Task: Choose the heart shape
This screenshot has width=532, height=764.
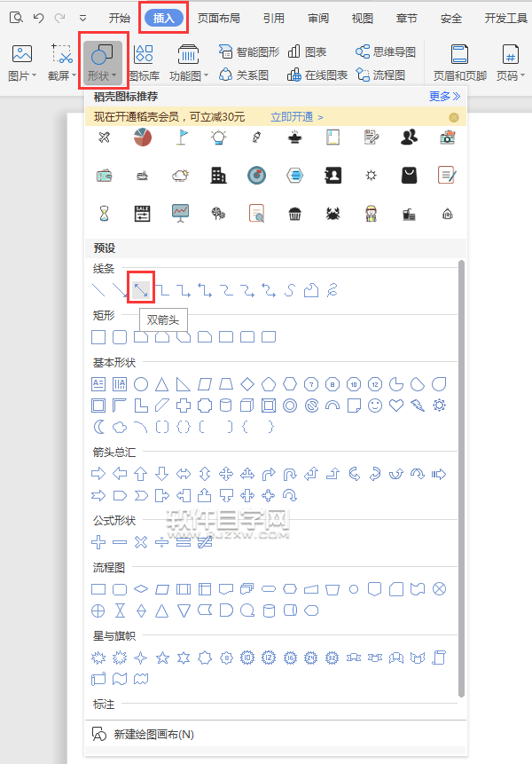Action: coord(396,406)
